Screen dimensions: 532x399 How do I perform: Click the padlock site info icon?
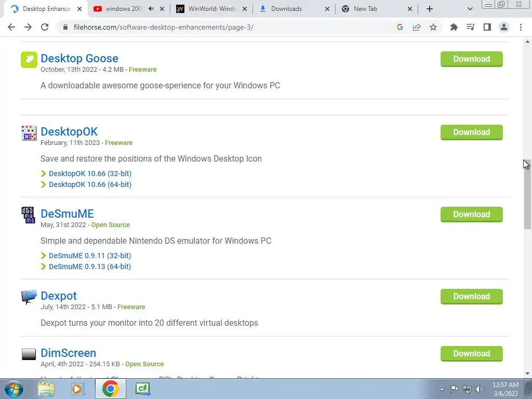click(65, 27)
